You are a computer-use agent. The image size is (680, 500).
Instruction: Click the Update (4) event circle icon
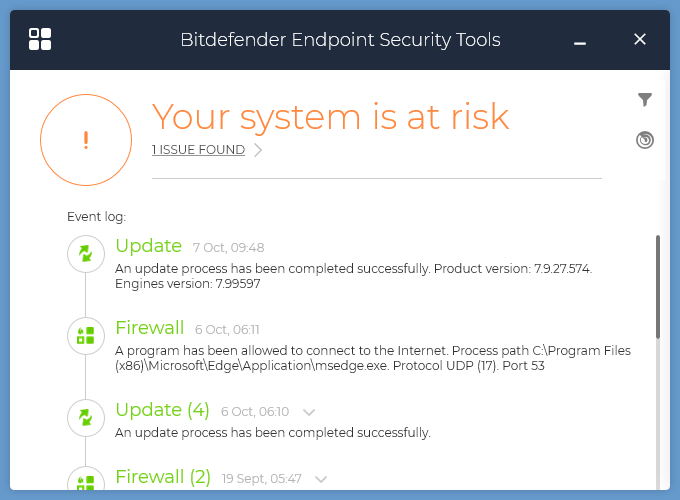86,417
